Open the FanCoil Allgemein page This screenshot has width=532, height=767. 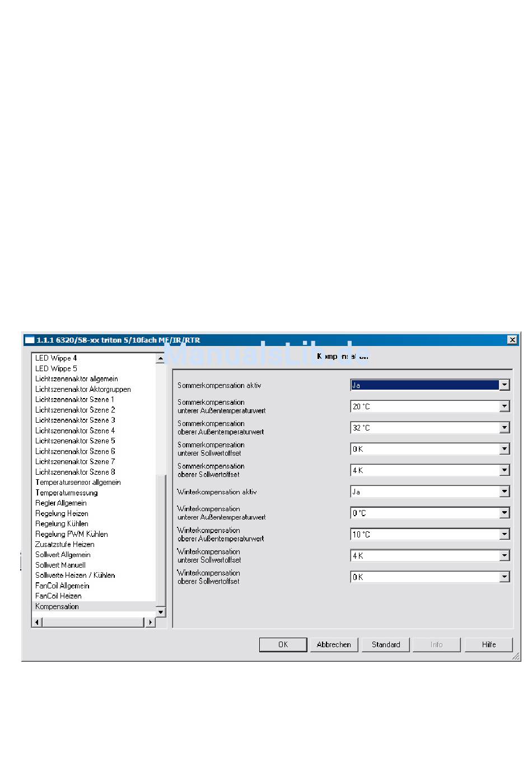click(62, 586)
